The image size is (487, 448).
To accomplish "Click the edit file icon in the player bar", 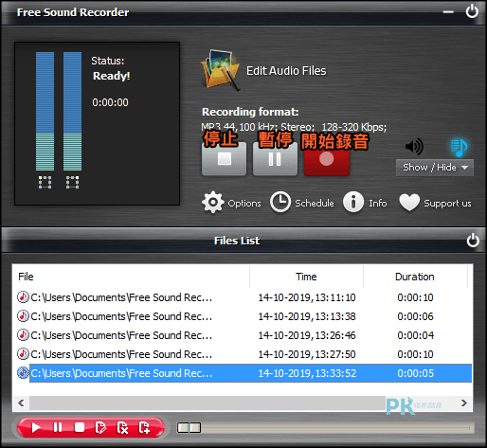I will (100, 428).
